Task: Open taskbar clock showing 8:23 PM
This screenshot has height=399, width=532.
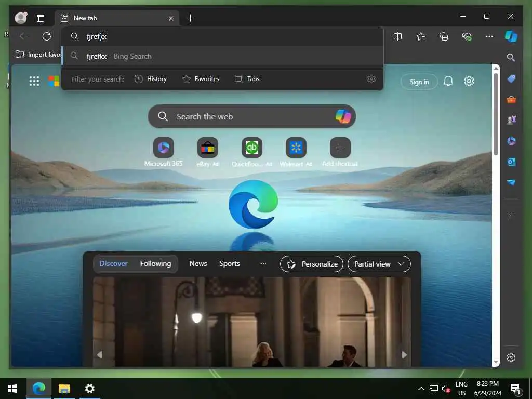Action: [x=487, y=389]
